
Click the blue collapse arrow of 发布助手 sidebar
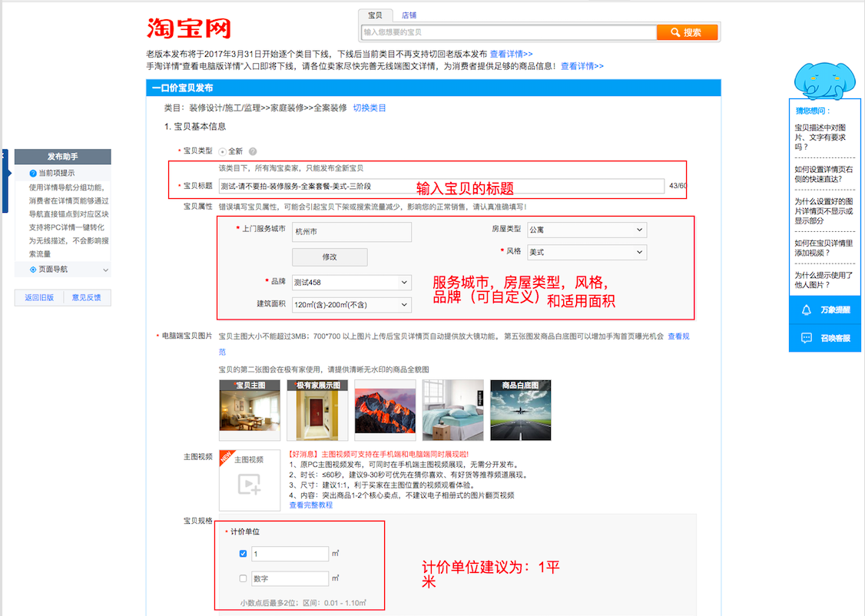[x=5, y=181]
